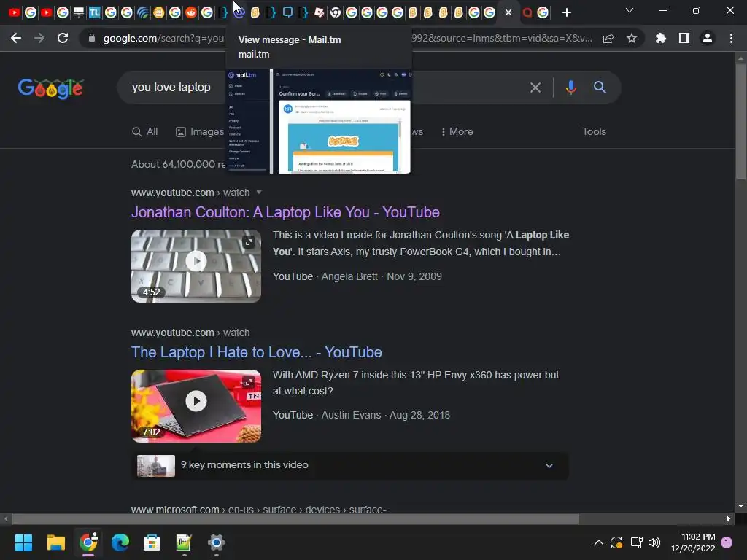The image size is (747, 560).
Task: Start voice search with the microphone
Action: coord(570,87)
